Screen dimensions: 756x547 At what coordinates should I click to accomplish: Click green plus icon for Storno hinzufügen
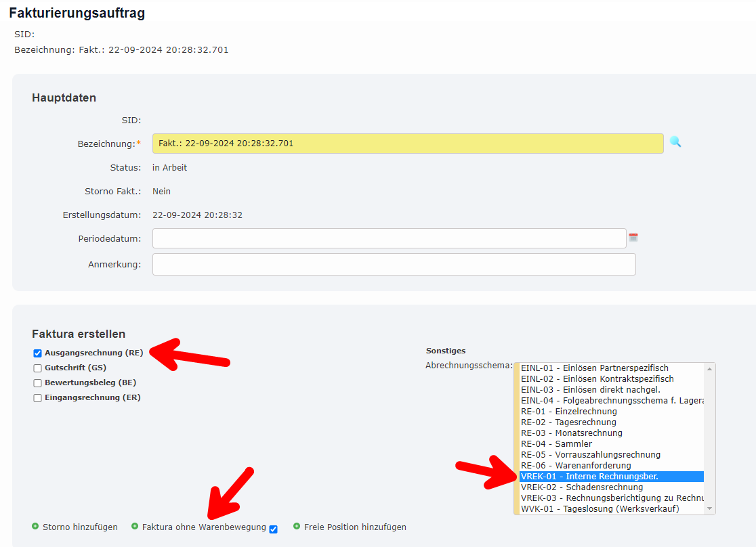(35, 527)
